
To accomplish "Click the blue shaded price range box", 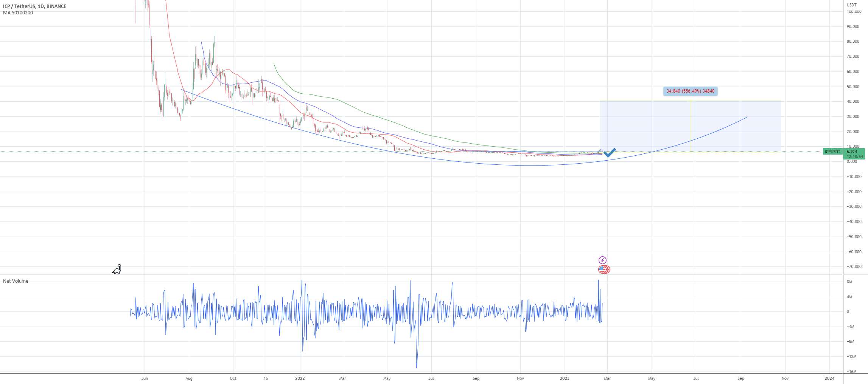I will [690, 126].
